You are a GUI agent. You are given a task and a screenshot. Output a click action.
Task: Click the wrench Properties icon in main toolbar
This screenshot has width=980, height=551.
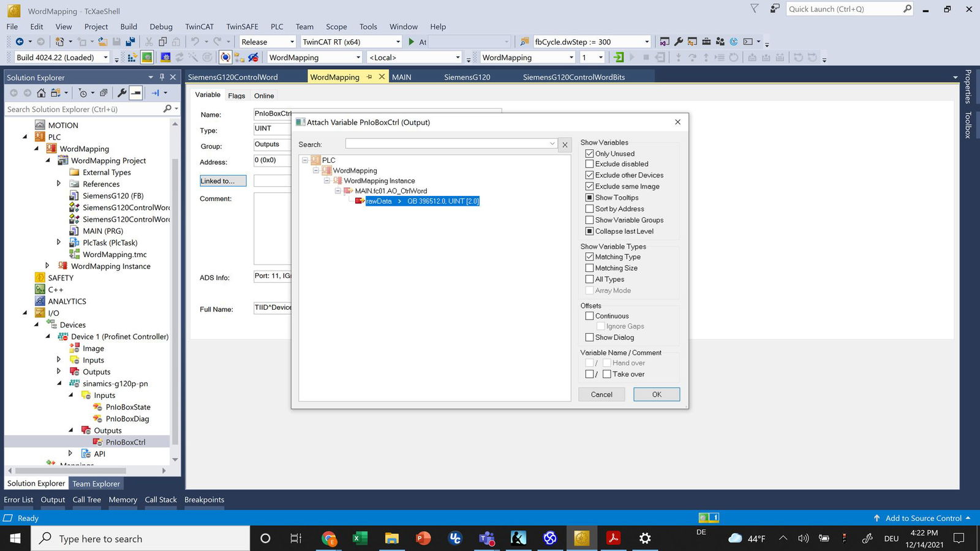679,42
